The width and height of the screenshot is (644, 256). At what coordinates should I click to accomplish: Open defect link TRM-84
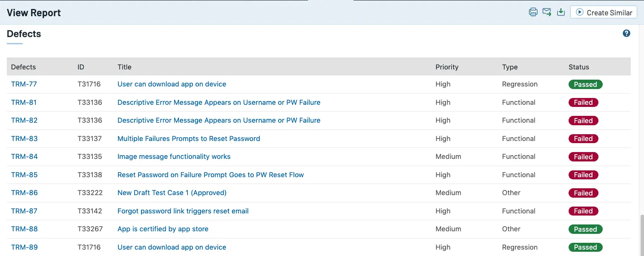(24, 156)
